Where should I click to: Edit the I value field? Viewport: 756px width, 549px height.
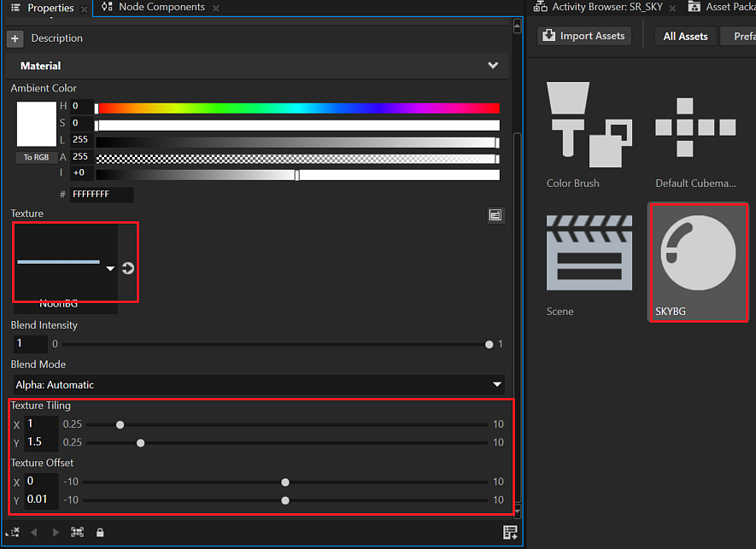[81, 172]
